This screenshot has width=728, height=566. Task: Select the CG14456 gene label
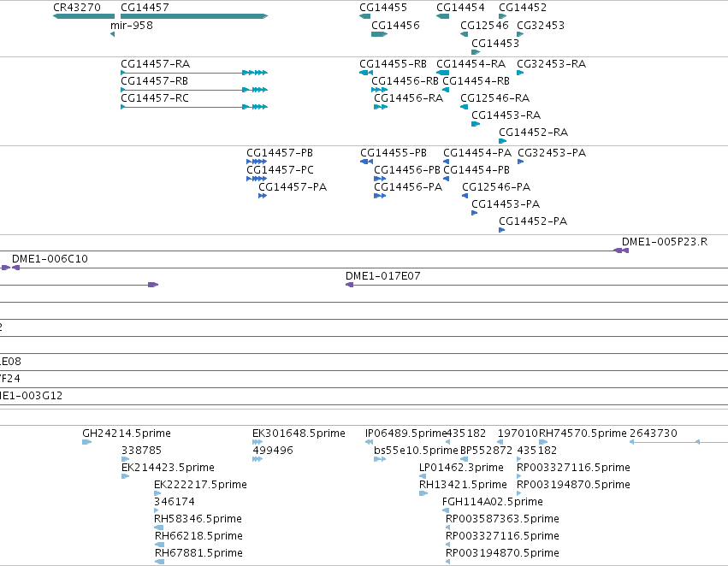click(x=395, y=26)
